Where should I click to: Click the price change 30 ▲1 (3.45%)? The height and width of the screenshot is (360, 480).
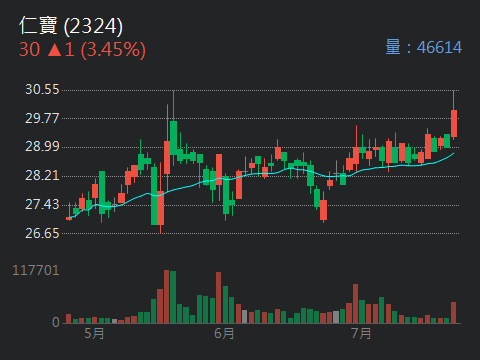point(82,50)
